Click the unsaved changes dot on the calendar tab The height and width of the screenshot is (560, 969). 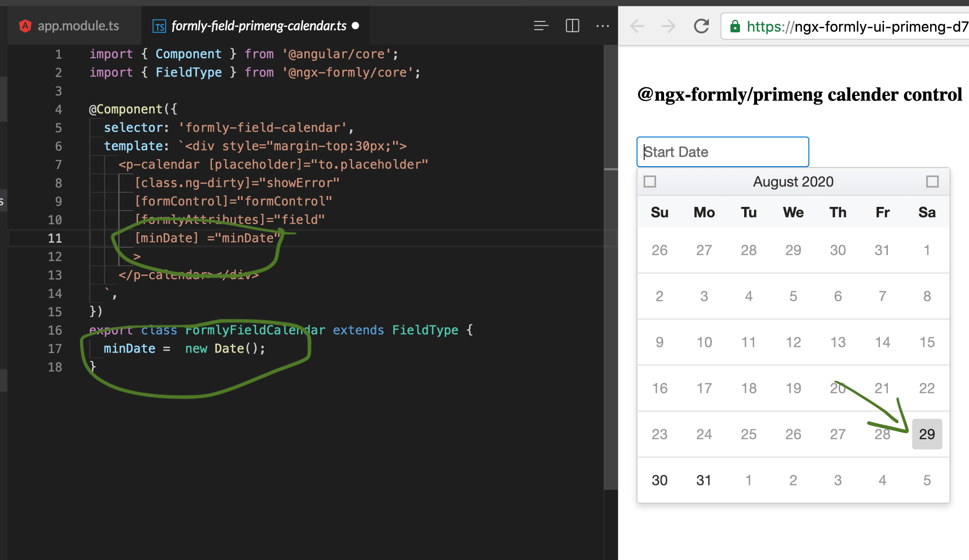pos(355,26)
